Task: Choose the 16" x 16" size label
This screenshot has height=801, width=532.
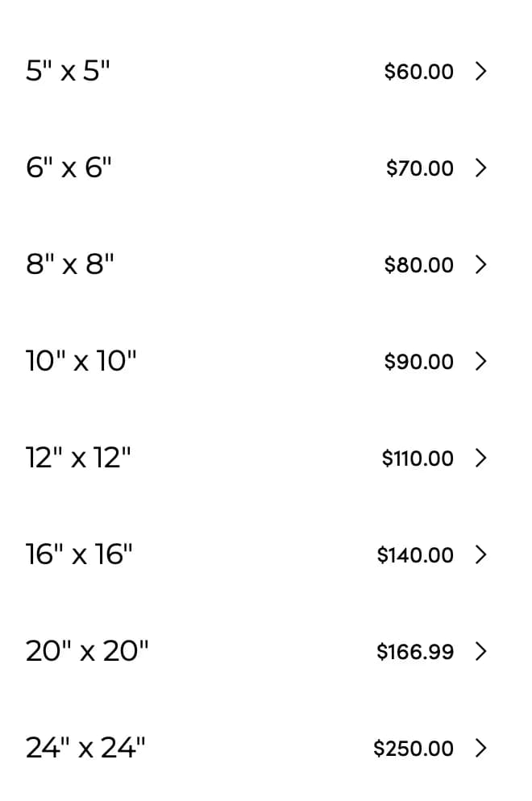Action: pyautogui.click(x=79, y=554)
